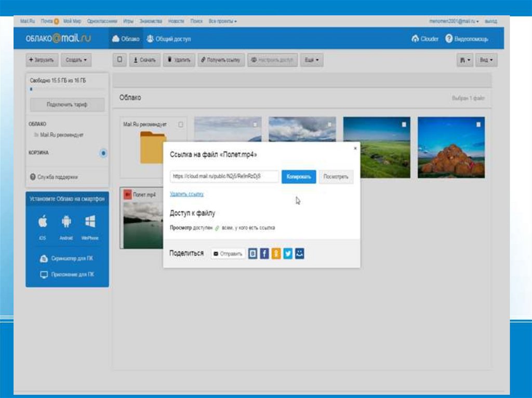Screen dimensions: 532x398
Task: Click the Почта unread counter badge
Action: (x=56, y=21)
